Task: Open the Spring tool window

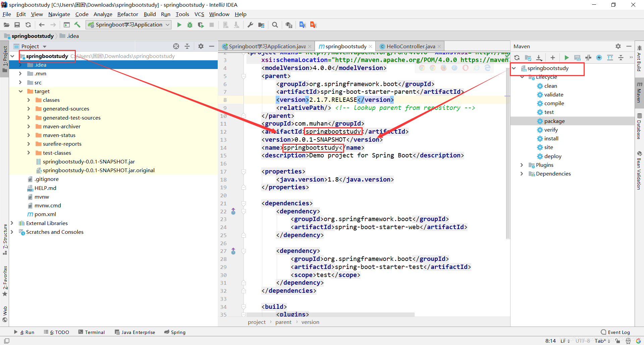Action: [x=175, y=332]
